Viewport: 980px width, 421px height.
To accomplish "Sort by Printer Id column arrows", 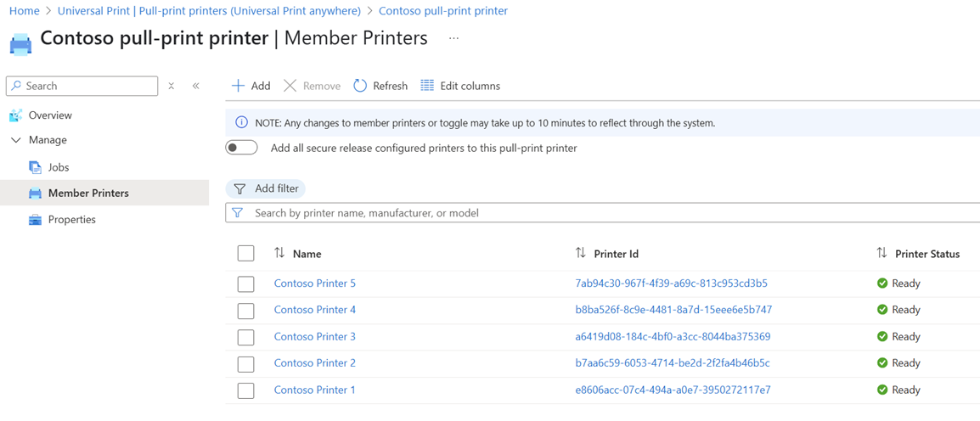I will pyautogui.click(x=581, y=253).
